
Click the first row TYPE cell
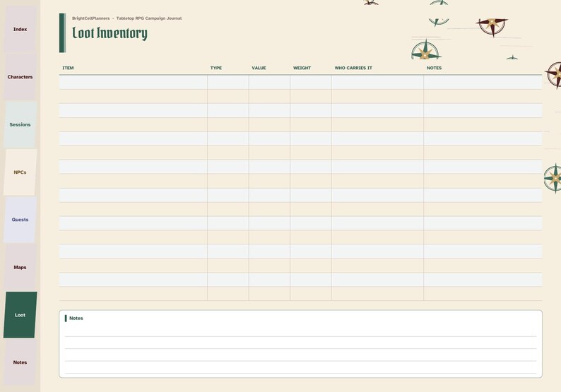tap(228, 82)
